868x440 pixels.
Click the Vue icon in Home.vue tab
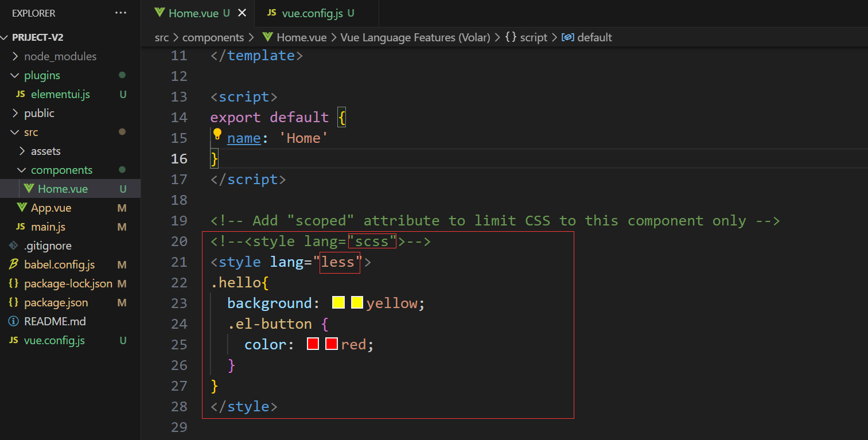[x=160, y=13]
